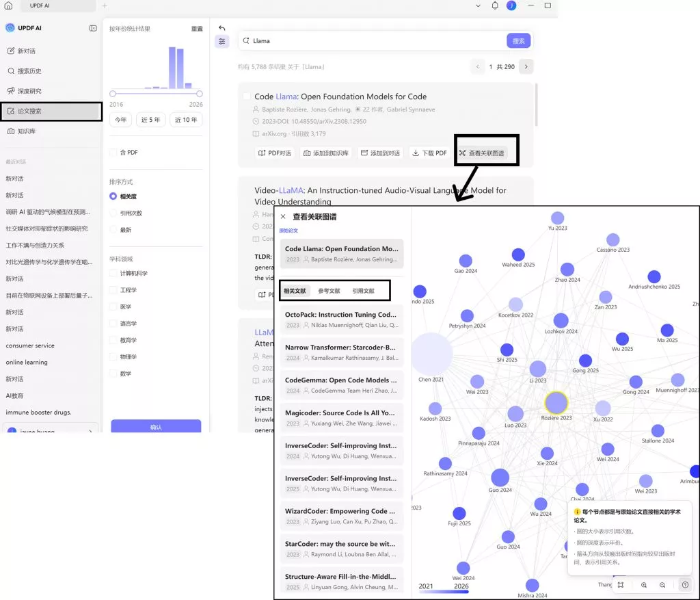Screen dimensions: 700x600
Task: Download Code Llama PDF (下载 PDF)
Action: tap(429, 153)
